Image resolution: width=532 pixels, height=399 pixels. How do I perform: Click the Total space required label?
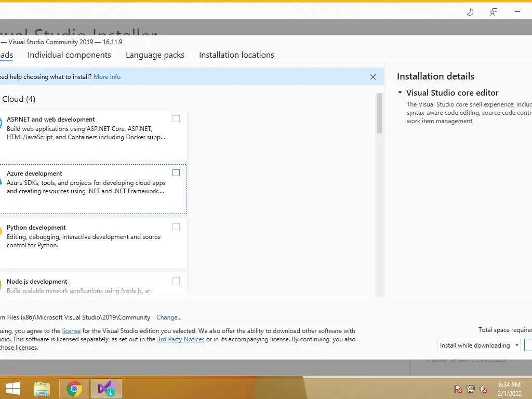[x=505, y=330]
